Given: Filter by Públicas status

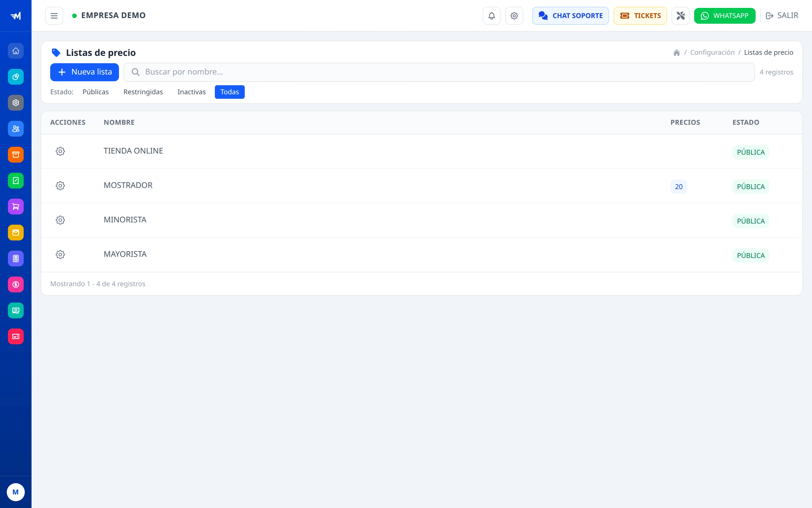Looking at the screenshot, I should pos(96,92).
